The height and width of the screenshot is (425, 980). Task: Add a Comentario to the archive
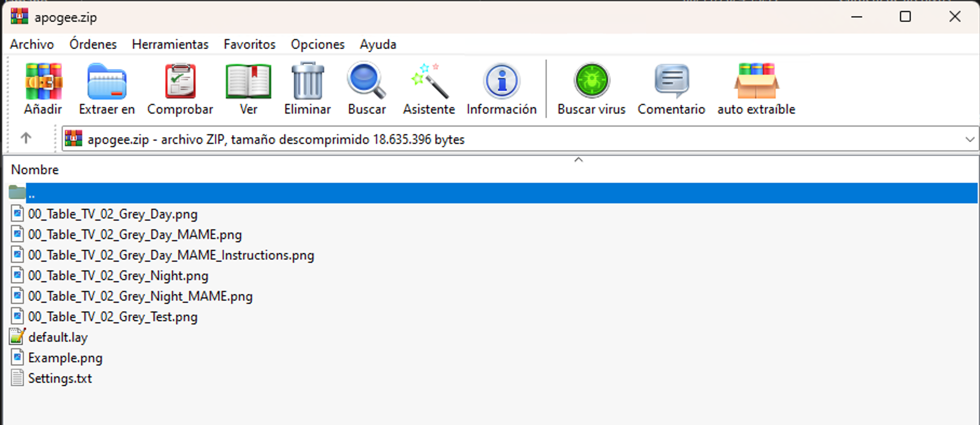[671, 82]
